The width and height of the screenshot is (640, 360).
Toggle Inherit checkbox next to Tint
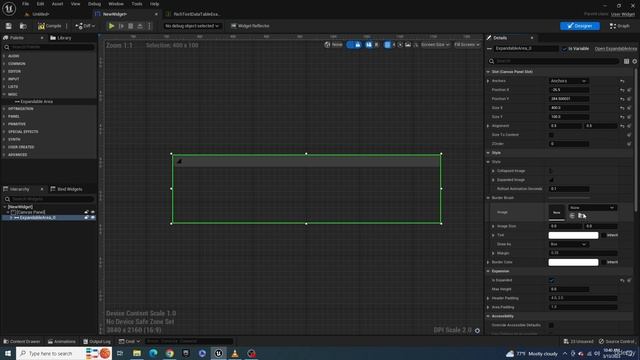pos(604,235)
